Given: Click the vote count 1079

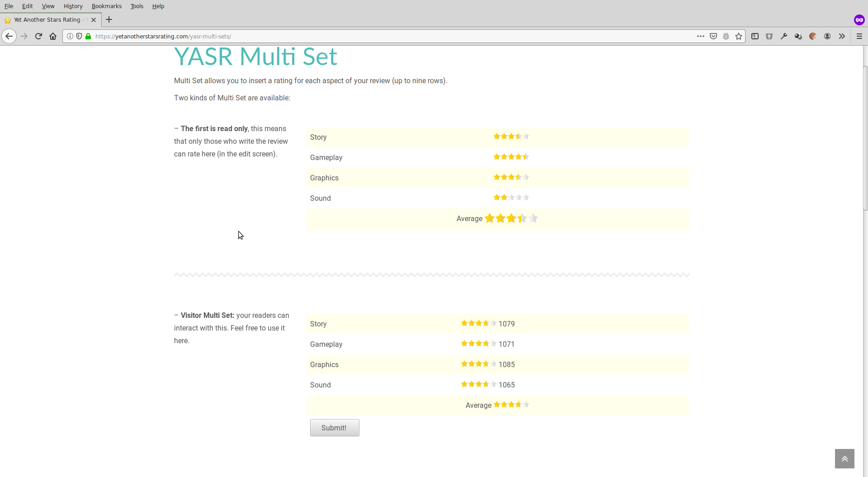Looking at the screenshot, I should point(507,324).
